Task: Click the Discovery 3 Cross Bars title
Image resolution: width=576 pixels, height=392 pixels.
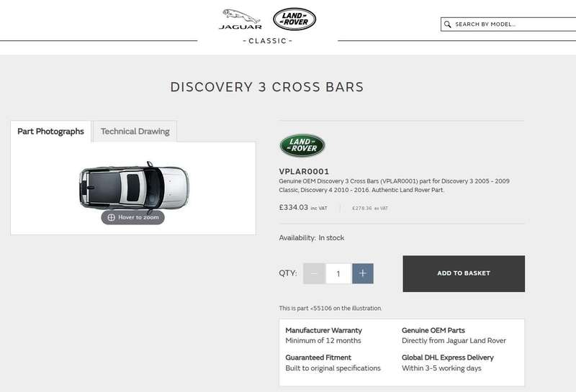Action: coord(267,87)
